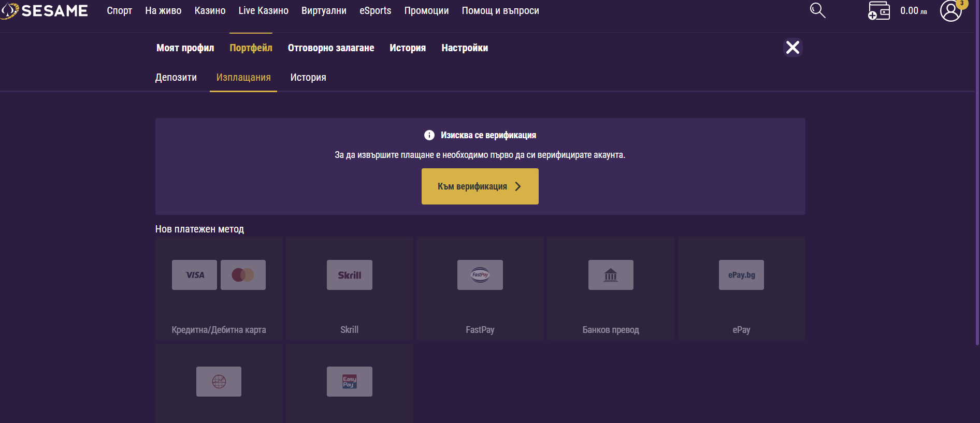Open Отговорно залагане tab
The image size is (980, 423).
point(331,48)
